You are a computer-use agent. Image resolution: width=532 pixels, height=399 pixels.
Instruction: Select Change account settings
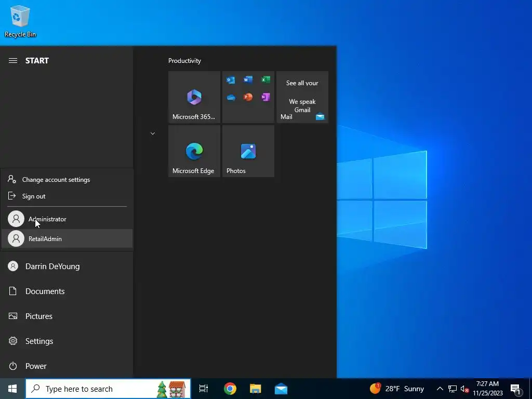click(x=67, y=179)
